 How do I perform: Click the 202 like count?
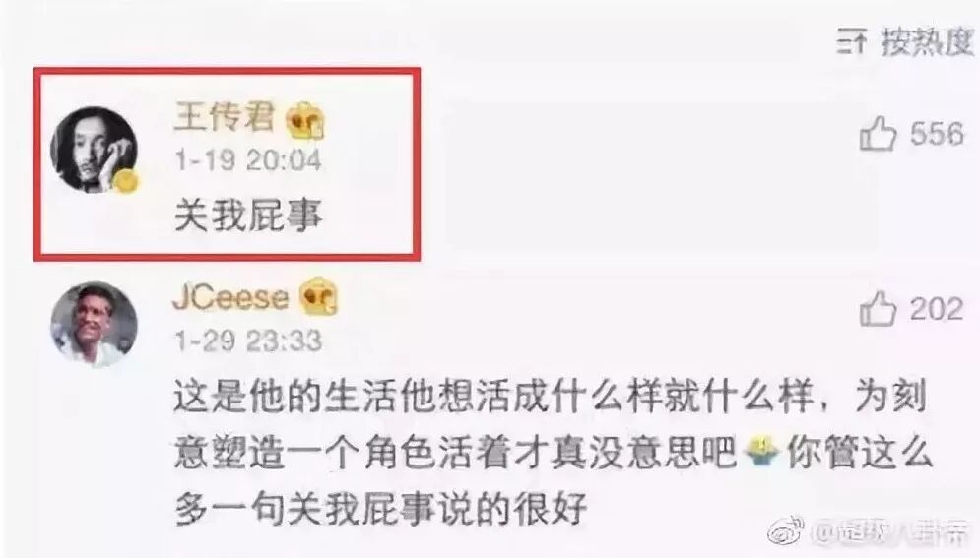click(x=937, y=309)
